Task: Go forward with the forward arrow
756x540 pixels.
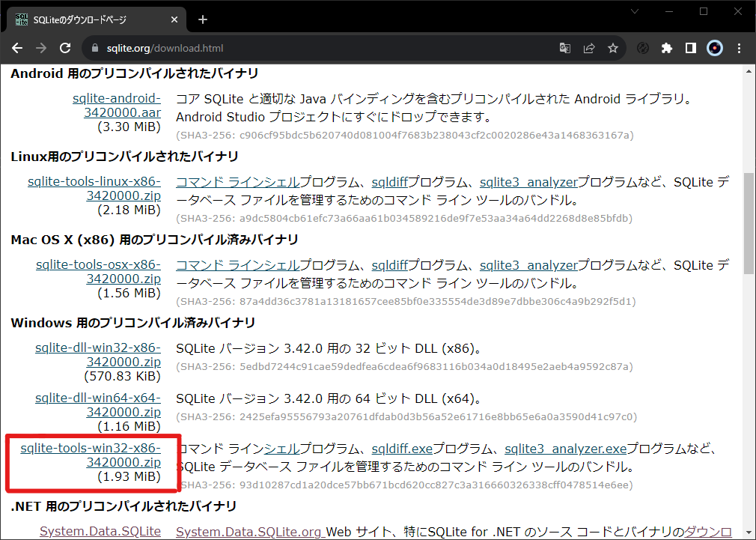Action: (41, 48)
